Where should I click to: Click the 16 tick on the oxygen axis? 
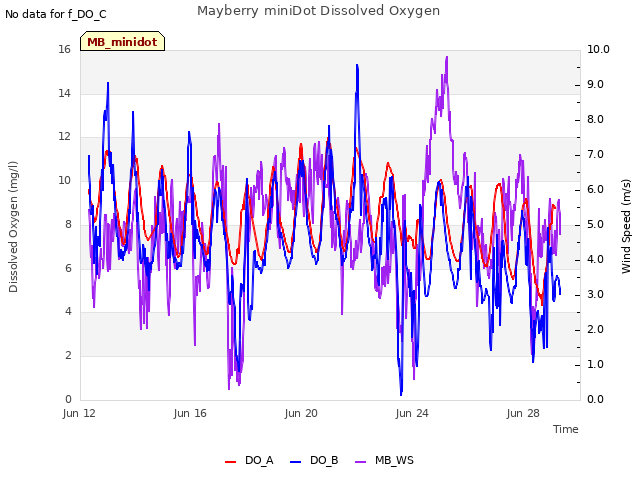tap(64, 49)
